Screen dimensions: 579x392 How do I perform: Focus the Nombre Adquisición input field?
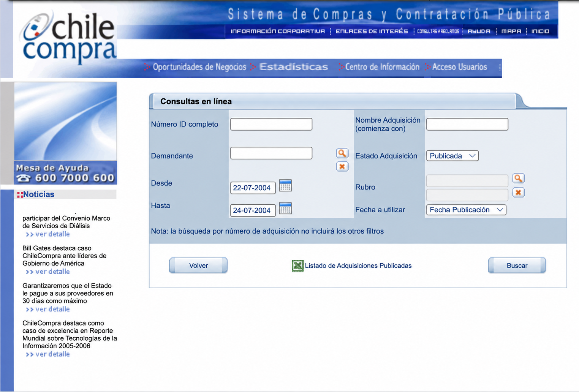467,124
